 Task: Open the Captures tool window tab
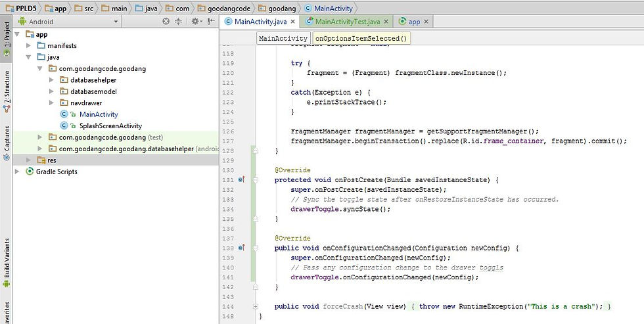[7, 143]
